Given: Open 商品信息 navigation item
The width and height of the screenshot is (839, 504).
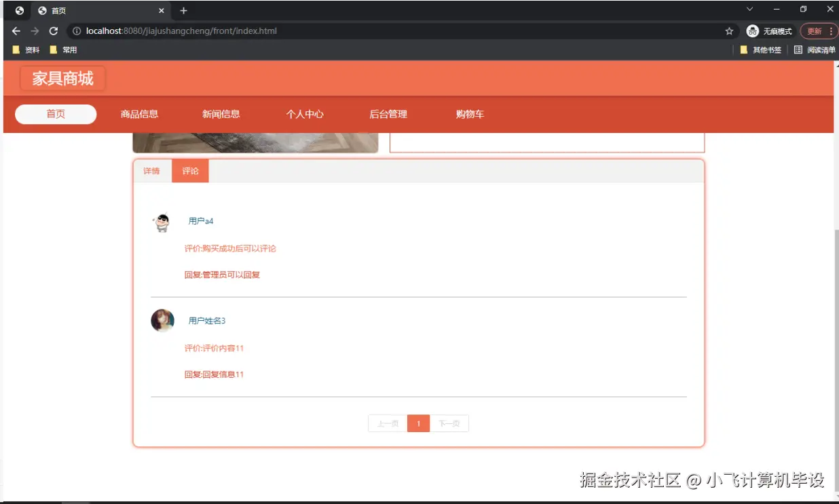Looking at the screenshot, I should coord(139,114).
